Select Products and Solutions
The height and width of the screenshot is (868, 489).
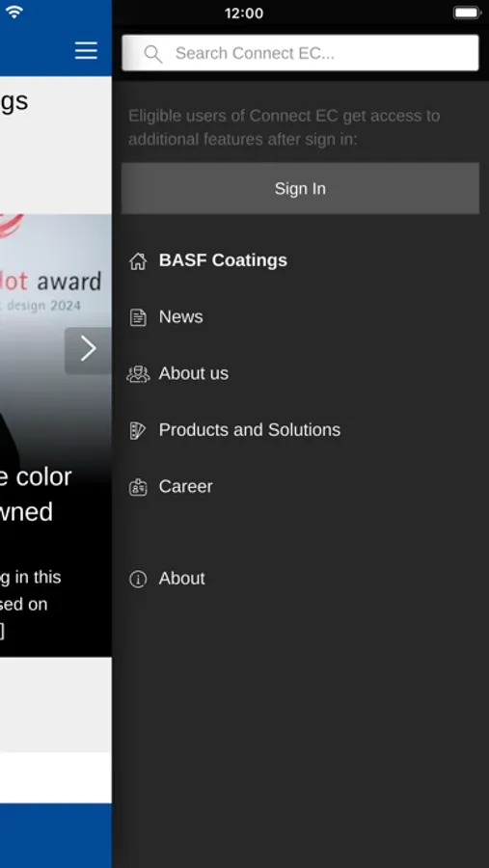(x=249, y=430)
